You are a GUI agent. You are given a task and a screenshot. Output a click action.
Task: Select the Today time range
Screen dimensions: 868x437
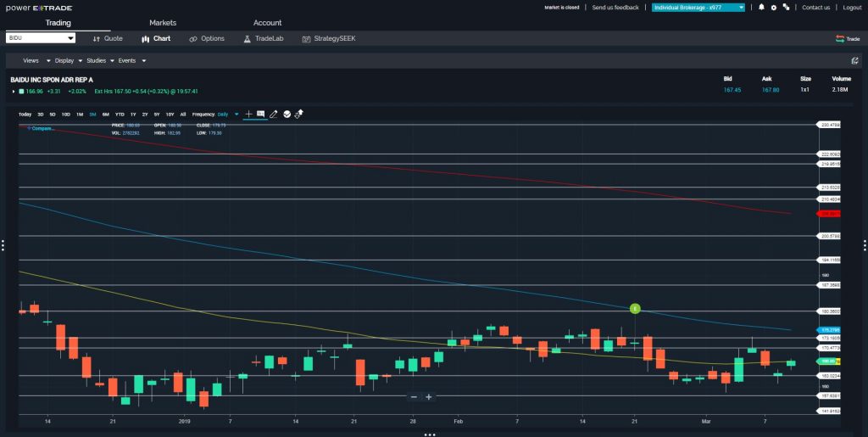tap(25, 114)
